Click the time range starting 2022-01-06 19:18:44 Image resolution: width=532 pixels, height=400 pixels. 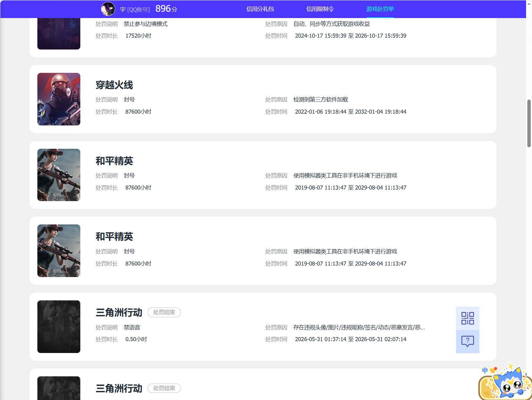351,112
